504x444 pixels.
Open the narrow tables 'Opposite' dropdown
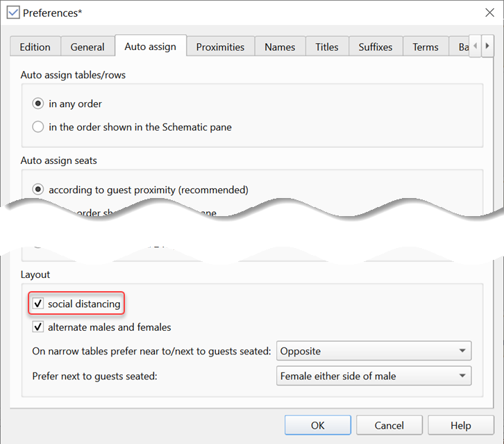click(x=373, y=351)
